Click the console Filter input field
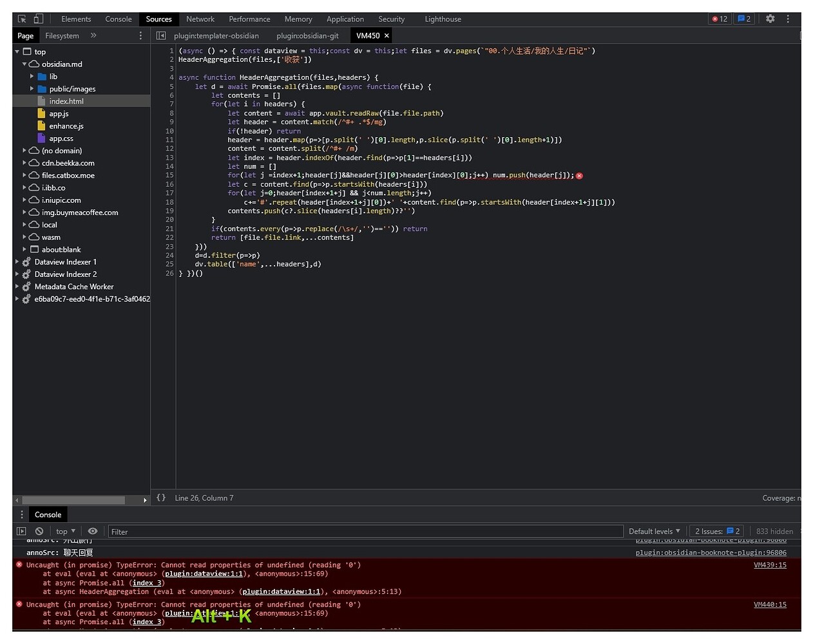This screenshot has height=644, width=813. point(365,532)
